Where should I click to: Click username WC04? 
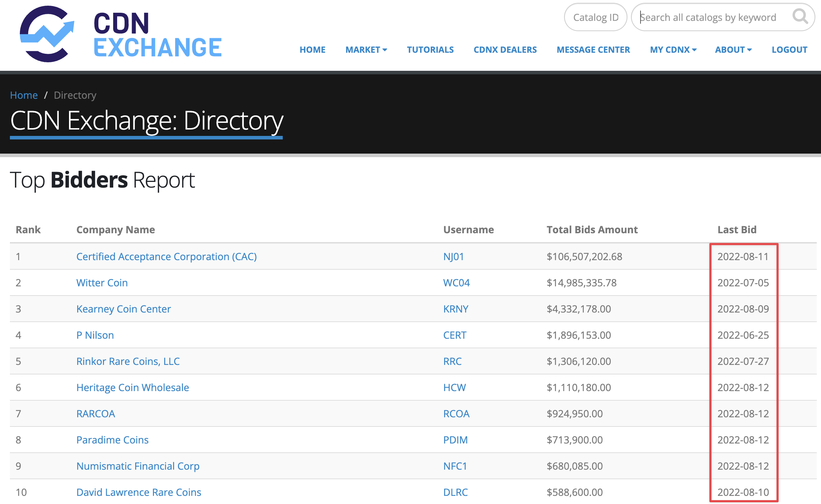coord(457,283)
